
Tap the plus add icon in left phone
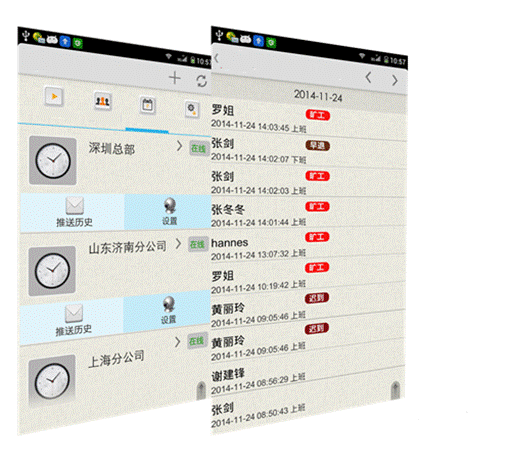click(x=175, y=78)
